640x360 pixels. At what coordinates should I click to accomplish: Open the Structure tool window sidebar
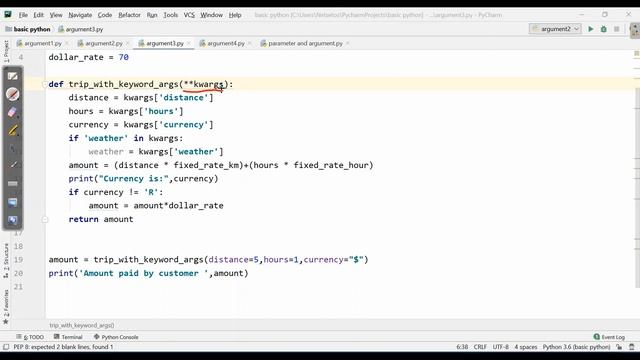point(6,261)
